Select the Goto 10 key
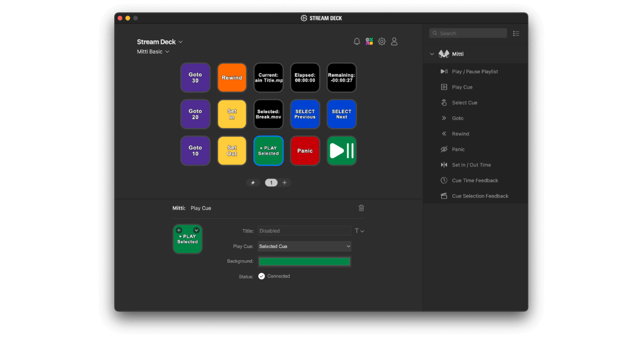 [x=195, y=151]
